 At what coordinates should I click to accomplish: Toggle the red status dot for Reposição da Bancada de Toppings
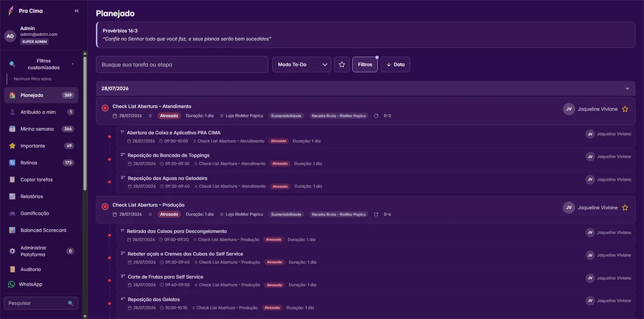109,159
